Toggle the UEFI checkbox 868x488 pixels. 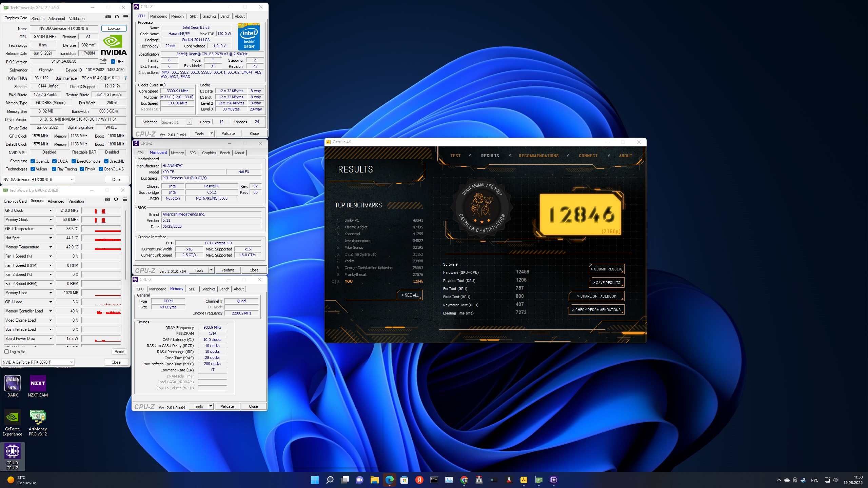(113, 62)
